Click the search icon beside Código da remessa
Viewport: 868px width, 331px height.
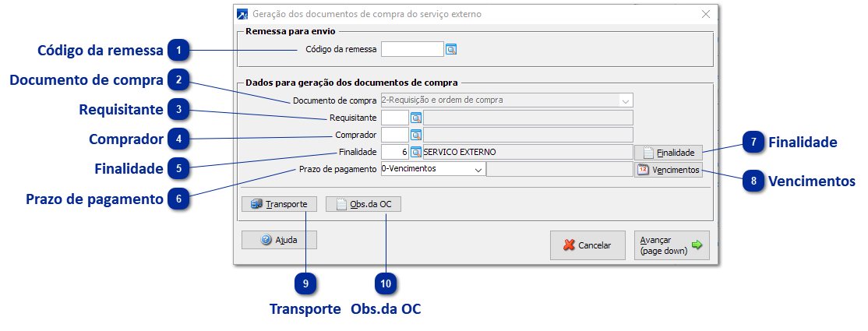click(451, 49)
